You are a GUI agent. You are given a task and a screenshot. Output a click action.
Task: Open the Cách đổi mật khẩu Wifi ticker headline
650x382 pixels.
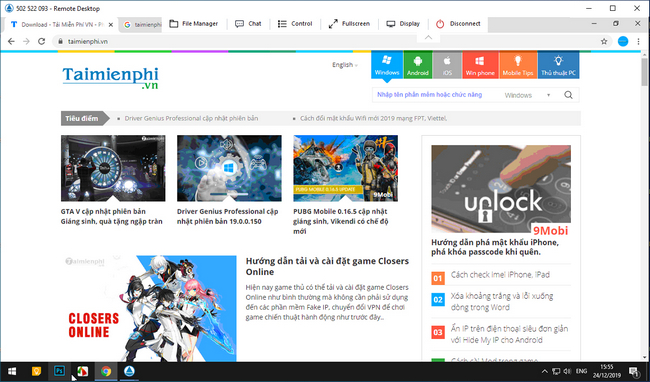[374, 118]
